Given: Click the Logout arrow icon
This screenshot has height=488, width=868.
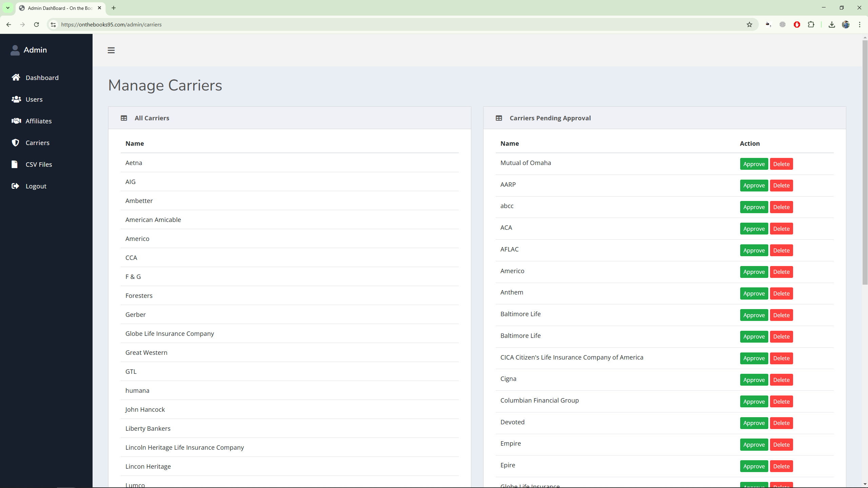Looking at the screenshot, I should coord(15,186).
